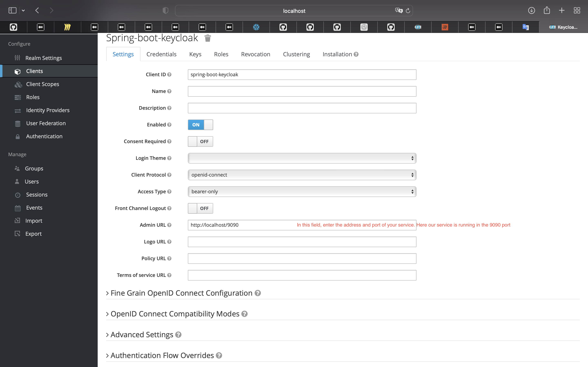This screenshot has height=367, width=588.
Task: Click the Admin URL input field
Action: [302, 224]
